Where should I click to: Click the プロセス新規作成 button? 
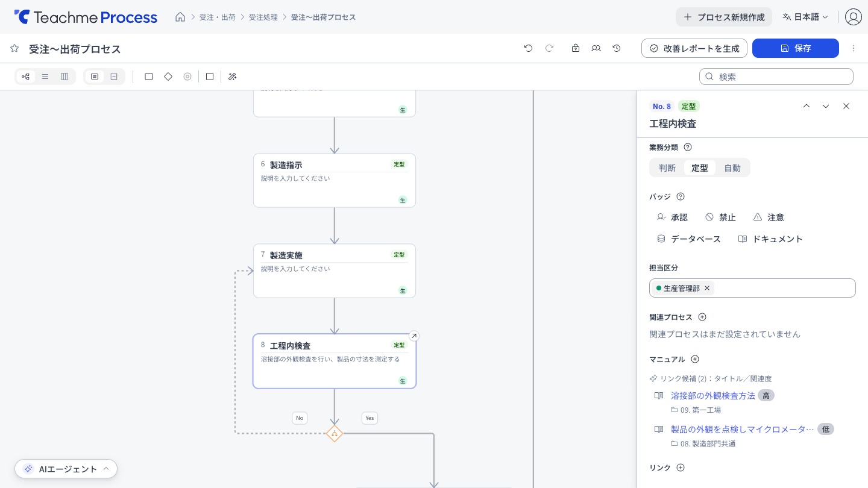724,17
